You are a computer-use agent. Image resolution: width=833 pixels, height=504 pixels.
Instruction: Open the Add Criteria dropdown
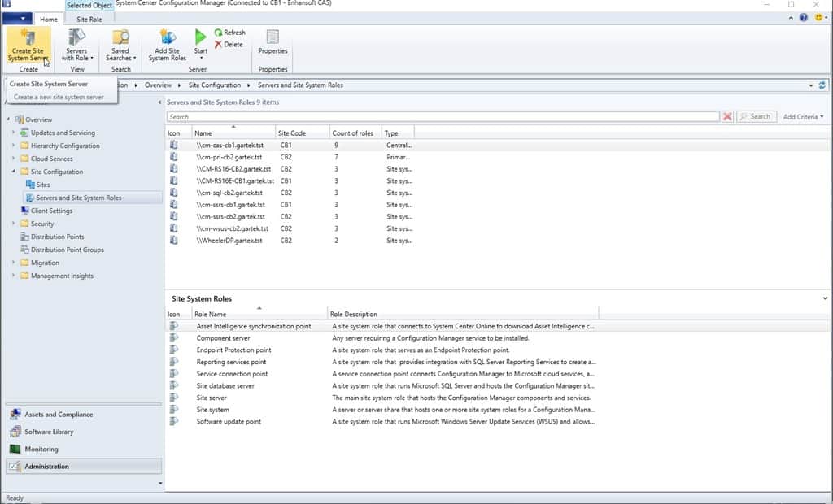[x=802, y=116]
